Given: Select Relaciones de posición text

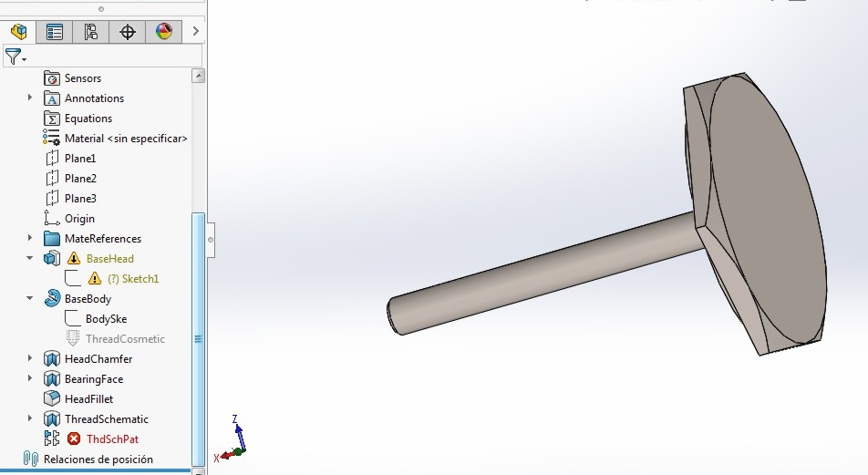Looking at the screenshot, I should tap(98, 460).
